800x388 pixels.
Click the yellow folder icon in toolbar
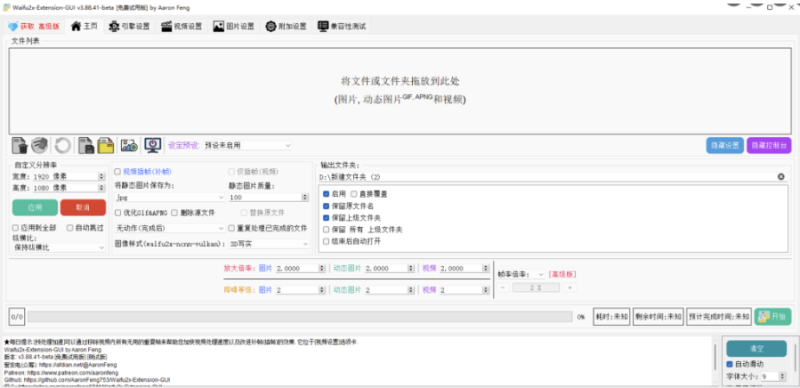(106, 146)
